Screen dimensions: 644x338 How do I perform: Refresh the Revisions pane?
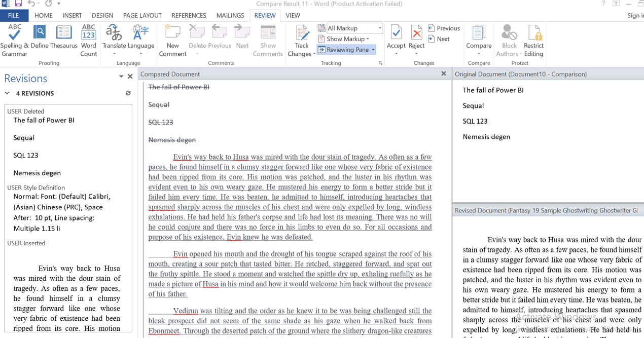(127, 93)
